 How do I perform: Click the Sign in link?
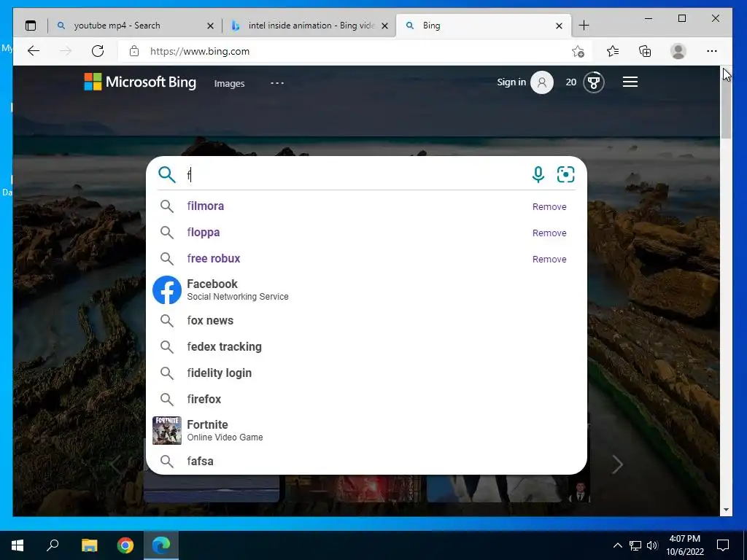(x=511, y=82)
